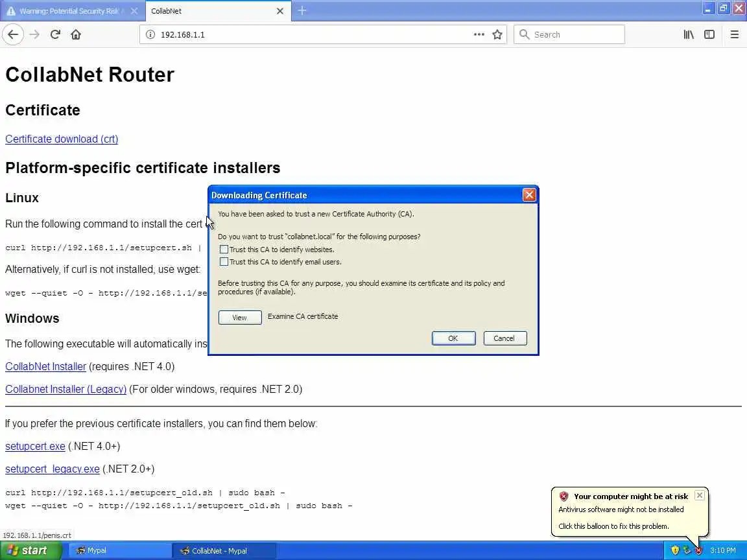The width and height of the screenshot is (747, 560).
Task: Restore down the browser window
Action: click(x=723, y=8)
